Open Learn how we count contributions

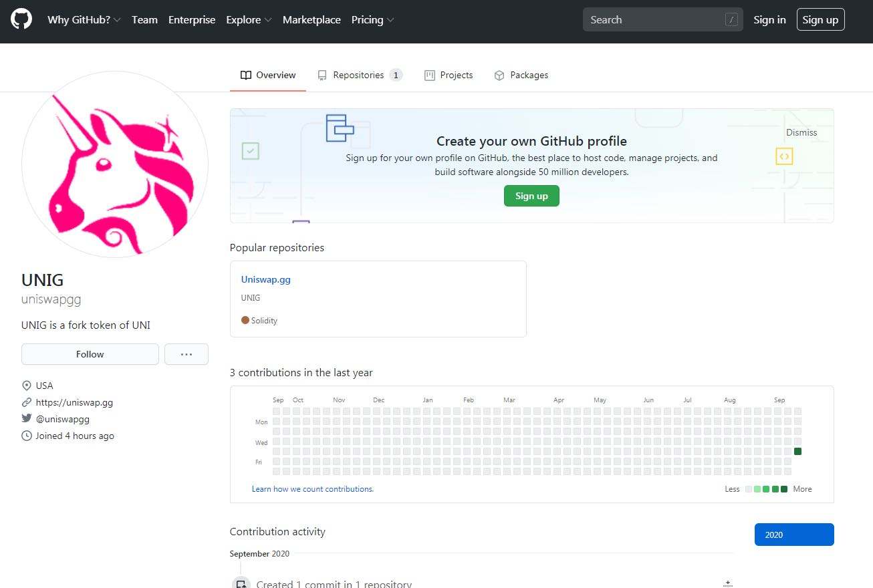(313, 489)
